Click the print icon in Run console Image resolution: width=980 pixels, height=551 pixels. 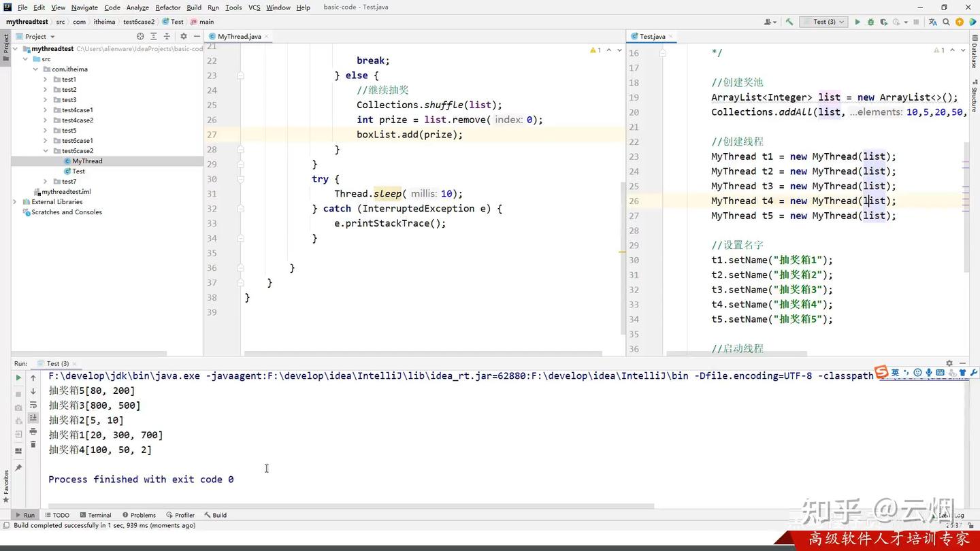coord(33,431)
